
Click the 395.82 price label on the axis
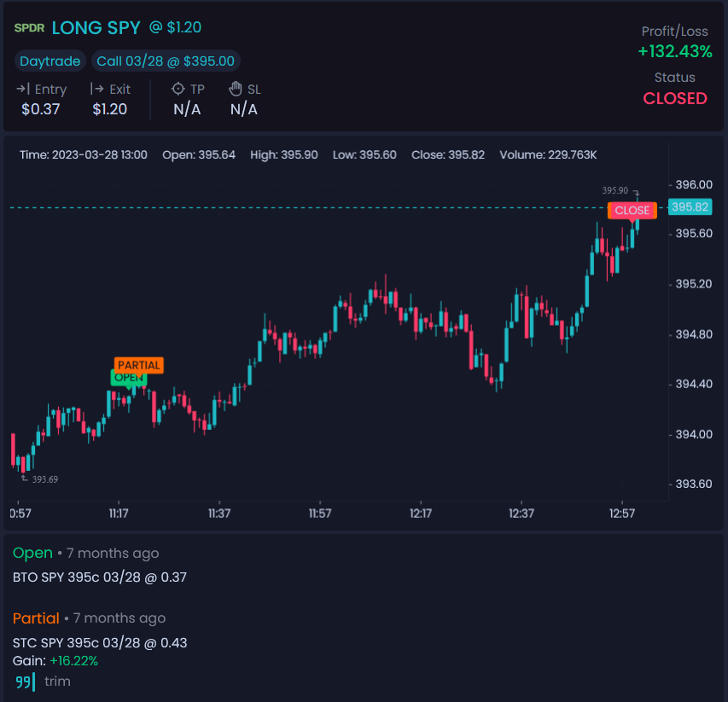(689, 206)
